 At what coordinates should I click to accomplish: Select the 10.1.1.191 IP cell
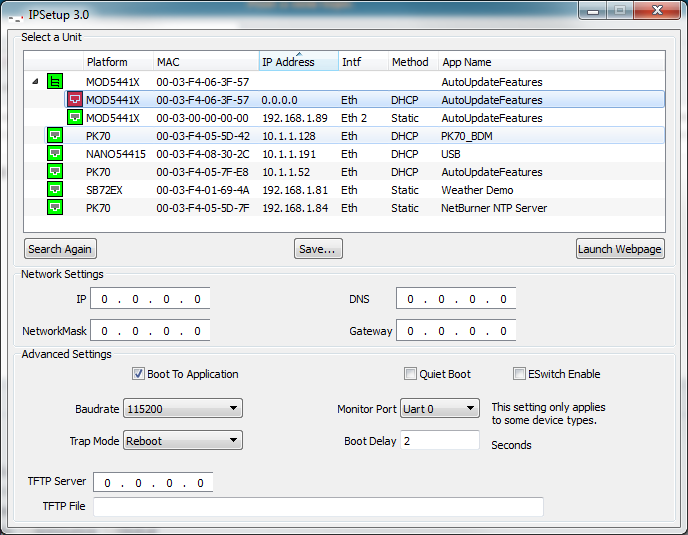coord(289,154)
